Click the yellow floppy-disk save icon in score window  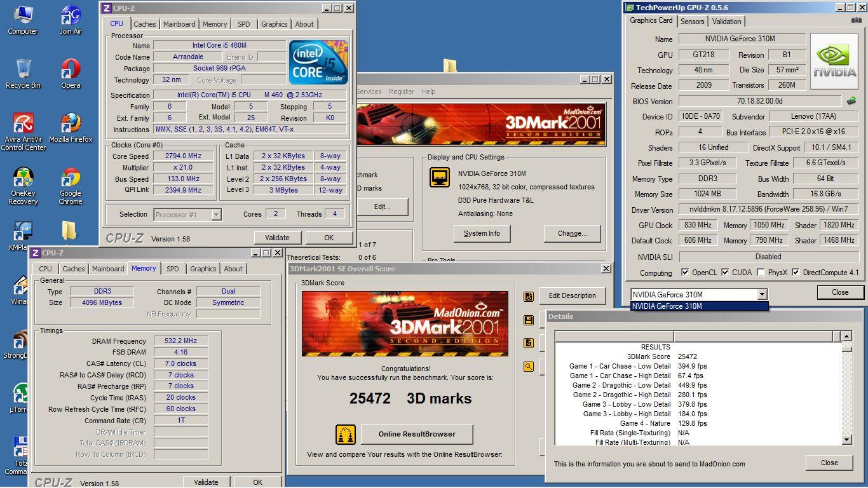coord(528,320)
